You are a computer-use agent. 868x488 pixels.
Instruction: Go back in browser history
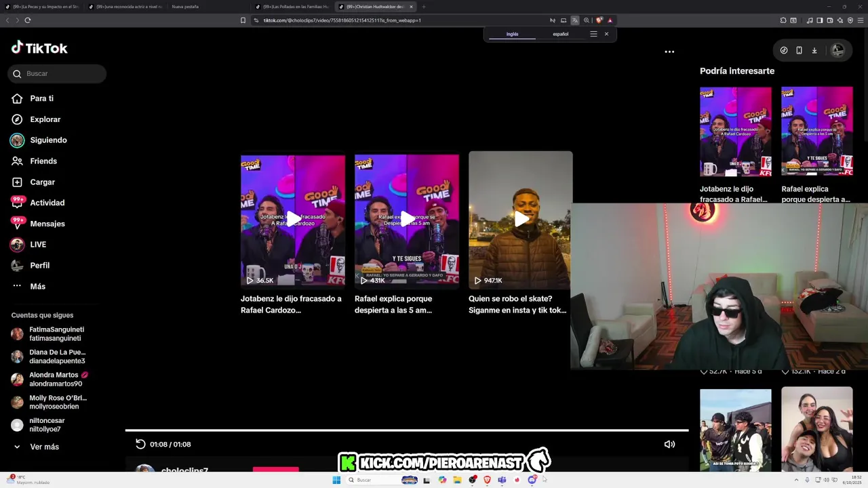click(x=7, y=20)
